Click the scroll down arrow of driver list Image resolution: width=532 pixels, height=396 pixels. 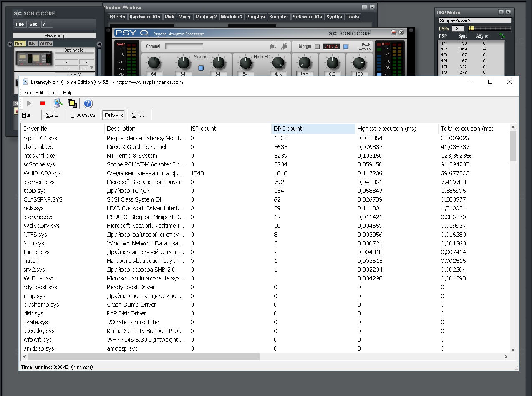(513, 350)
